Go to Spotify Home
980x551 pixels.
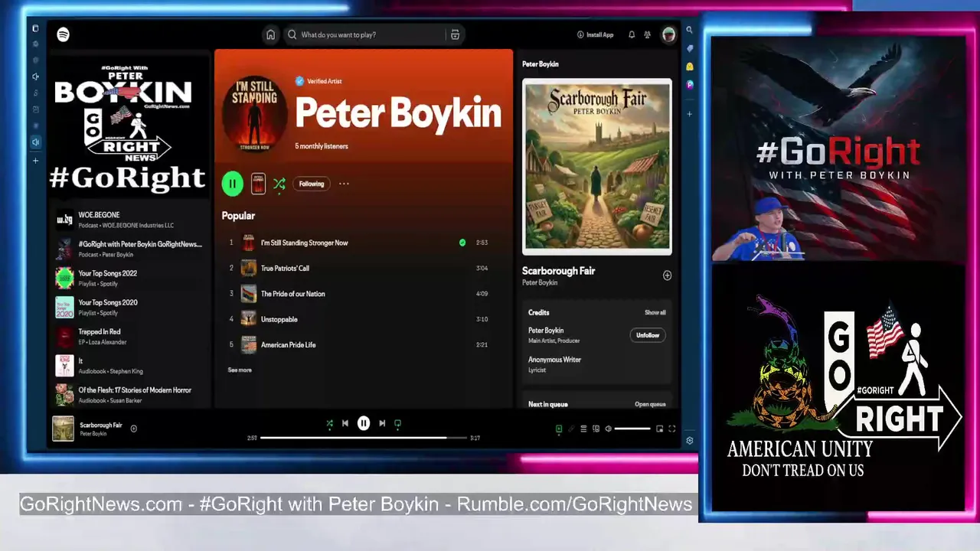point(270,34)
